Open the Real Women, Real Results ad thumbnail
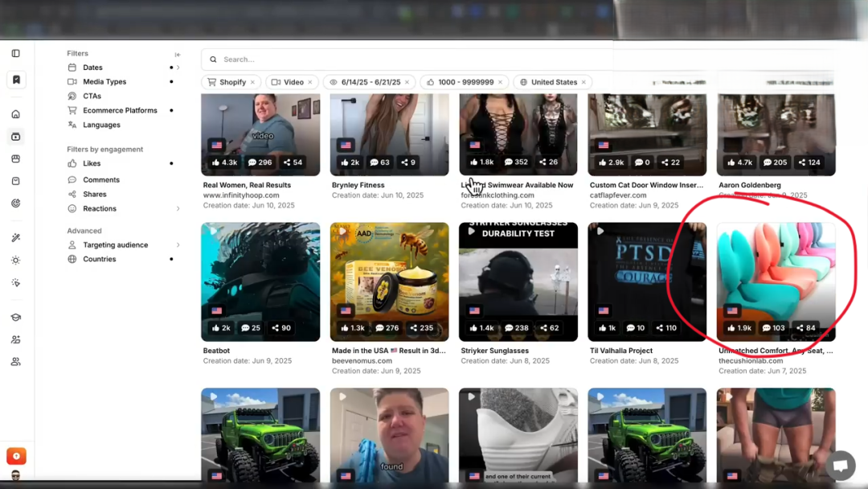This screenshot has height=489, width=868. tap(260, 134)
